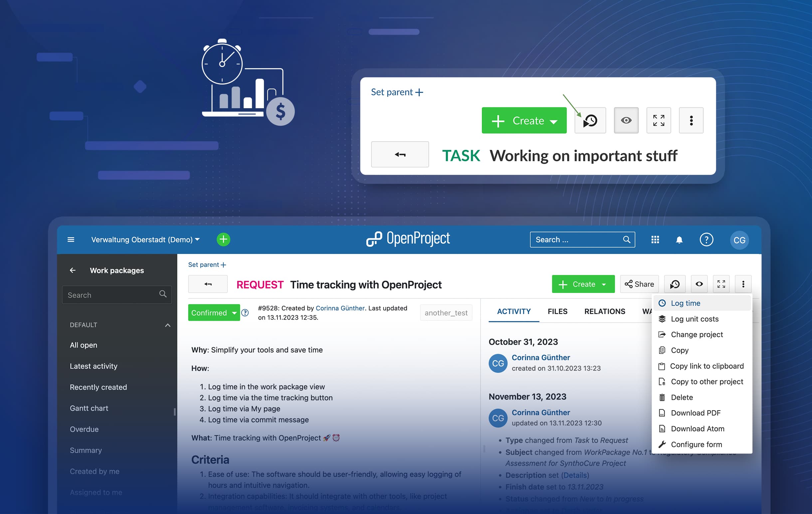Screen dimensions: 812x514
Task: Select Log time from context menu
Action: pos(685,303)
